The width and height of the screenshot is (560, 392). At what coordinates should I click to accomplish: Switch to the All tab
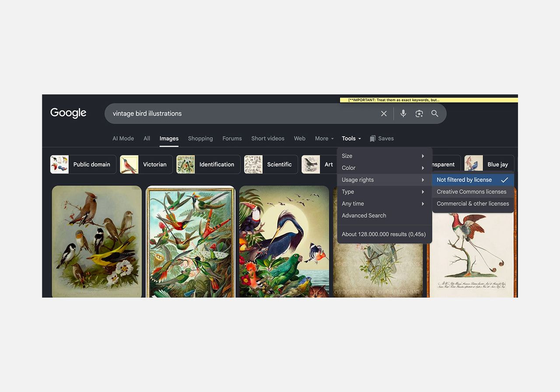[147, 139]
